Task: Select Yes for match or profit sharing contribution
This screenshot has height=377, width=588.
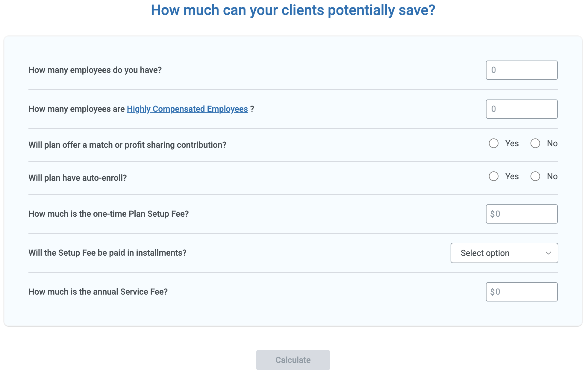Action: coord(493,144)
